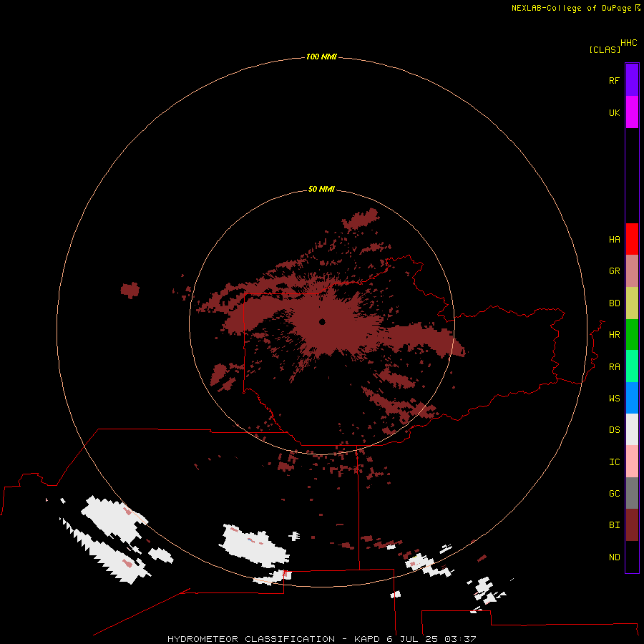Click the 'BI' legend label
The image size is (644, 644).
614,525
